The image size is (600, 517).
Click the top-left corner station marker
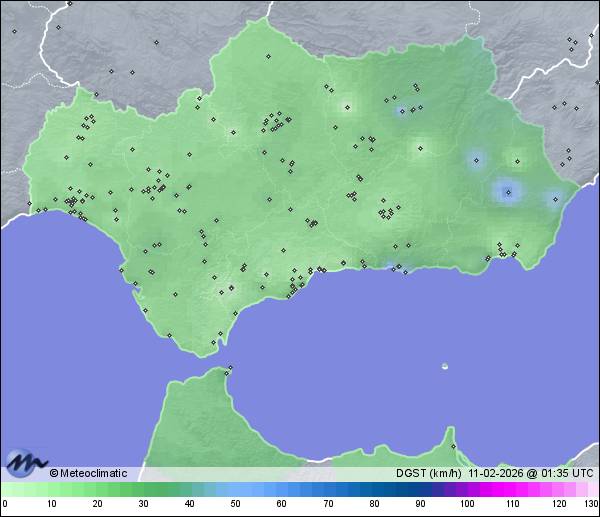click(14, 31)
